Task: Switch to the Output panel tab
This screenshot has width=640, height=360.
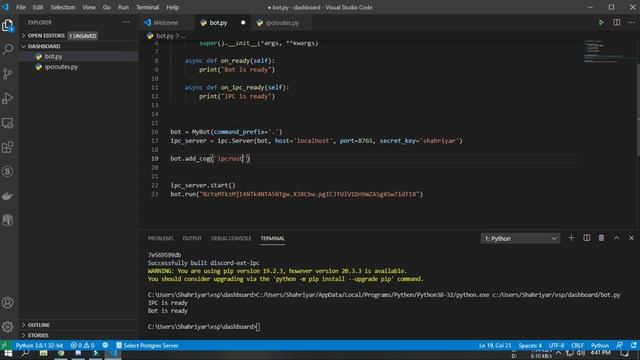Action: tap(192, 238)
